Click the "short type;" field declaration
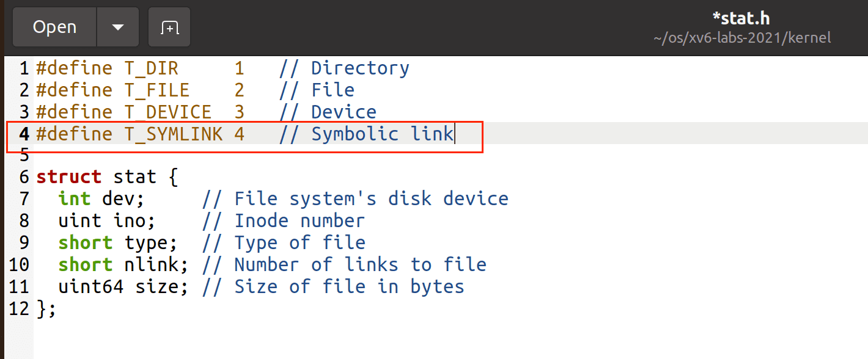868x359 pixels. click(x=118, y=243)
